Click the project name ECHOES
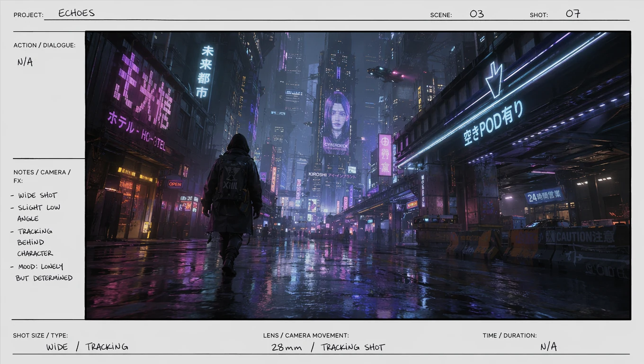 (76, 13)
